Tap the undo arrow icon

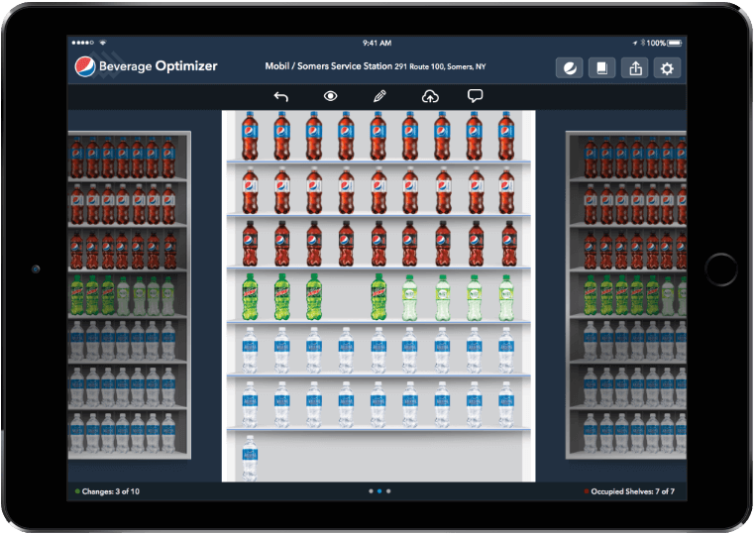coord(280,96)
